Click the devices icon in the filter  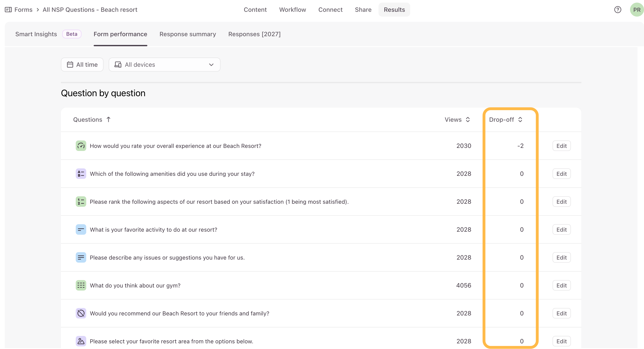point(118,65)
